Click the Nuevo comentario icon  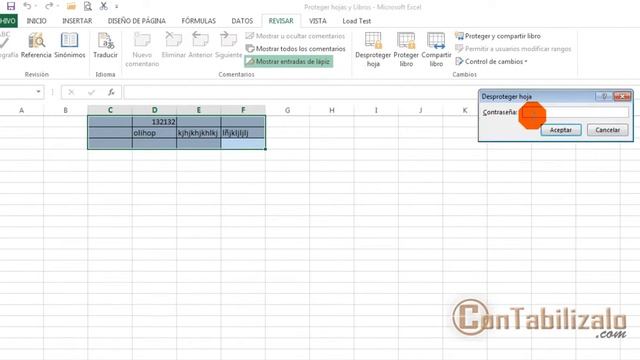142,49
